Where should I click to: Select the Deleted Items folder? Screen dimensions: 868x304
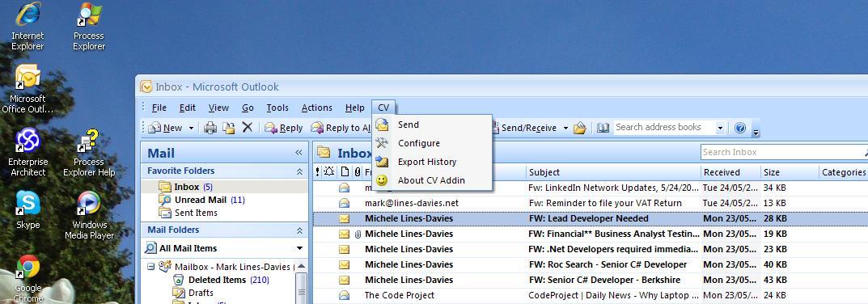pos(222,280)
